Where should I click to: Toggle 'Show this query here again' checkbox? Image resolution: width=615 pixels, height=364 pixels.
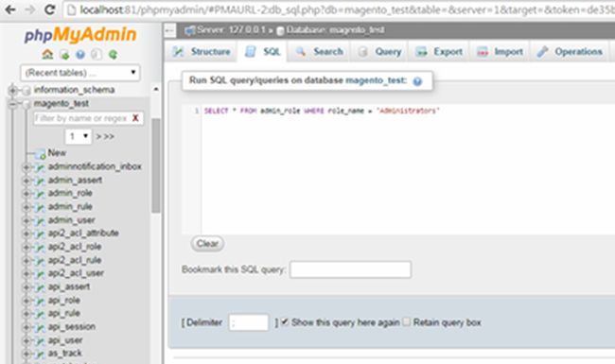(x=285, y=321)
